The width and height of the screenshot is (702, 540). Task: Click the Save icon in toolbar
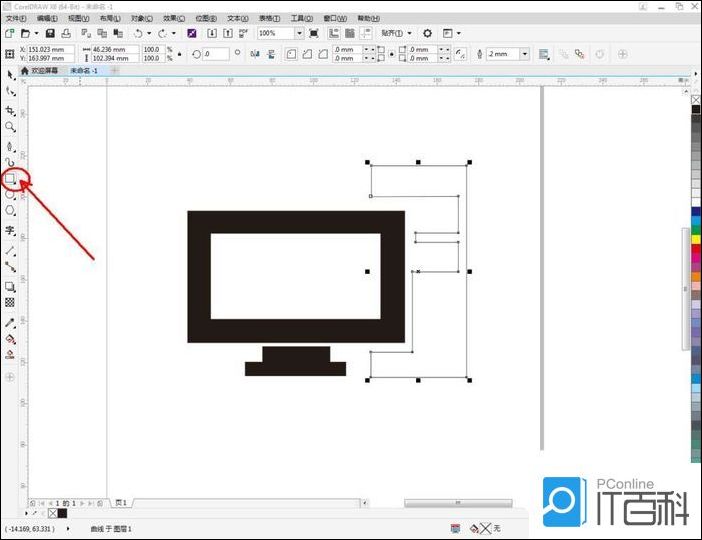pos(49,33)
